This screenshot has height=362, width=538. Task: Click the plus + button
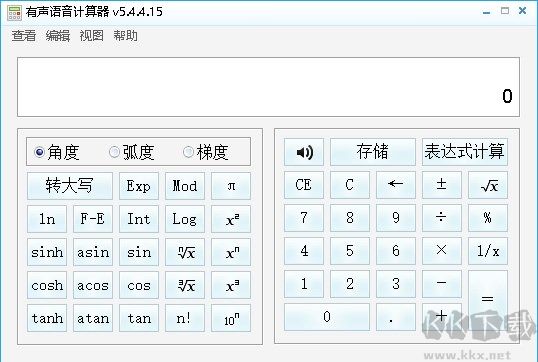442,317
